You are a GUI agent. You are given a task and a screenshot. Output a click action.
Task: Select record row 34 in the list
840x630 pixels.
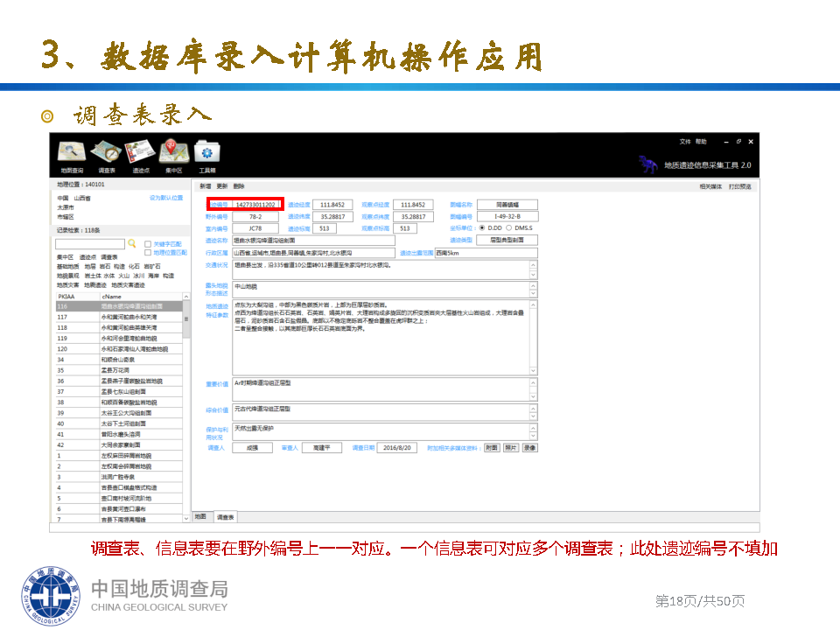tap(119, 360)
